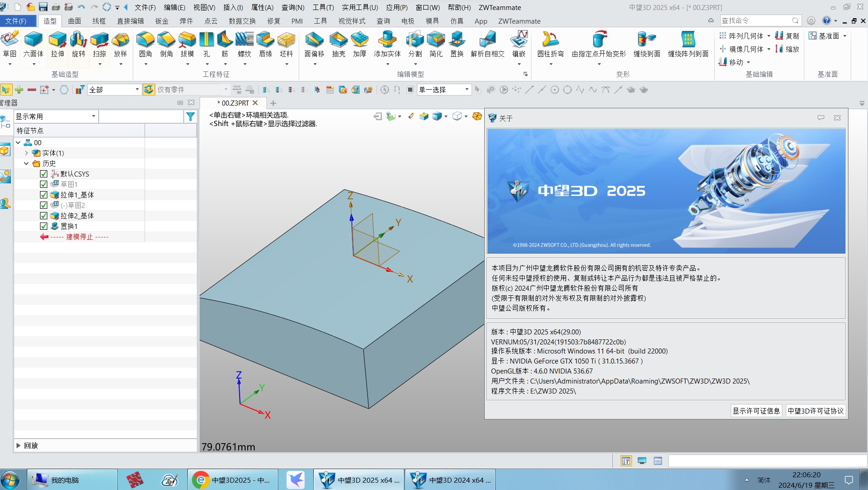Click the 基准面 datum plane button

click(824, 36)
